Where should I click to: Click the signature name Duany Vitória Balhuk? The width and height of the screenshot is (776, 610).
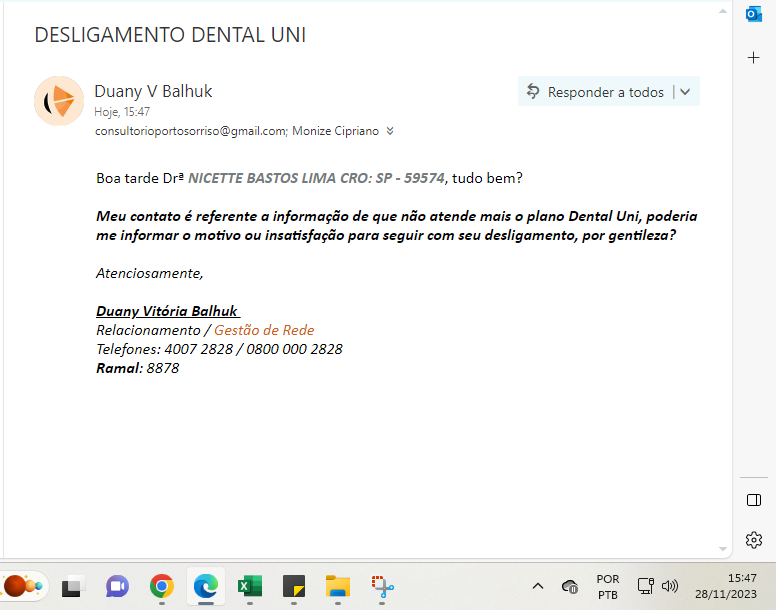pos(168,311)
